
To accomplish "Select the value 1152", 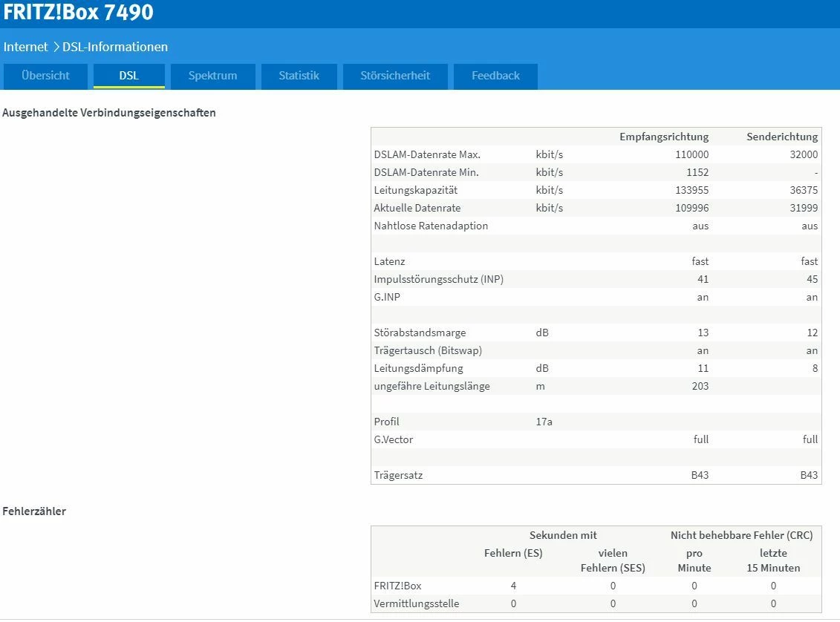I will [697, 172].
